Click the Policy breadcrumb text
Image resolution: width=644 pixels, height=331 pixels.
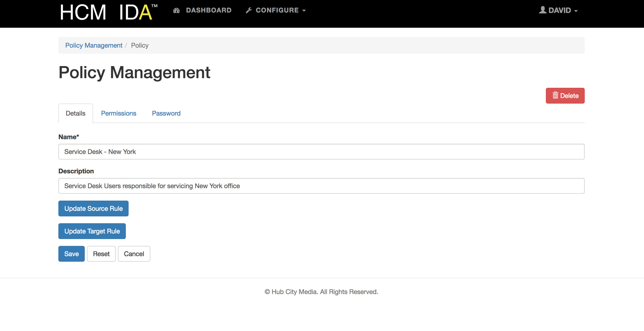(x=140, y=45)
